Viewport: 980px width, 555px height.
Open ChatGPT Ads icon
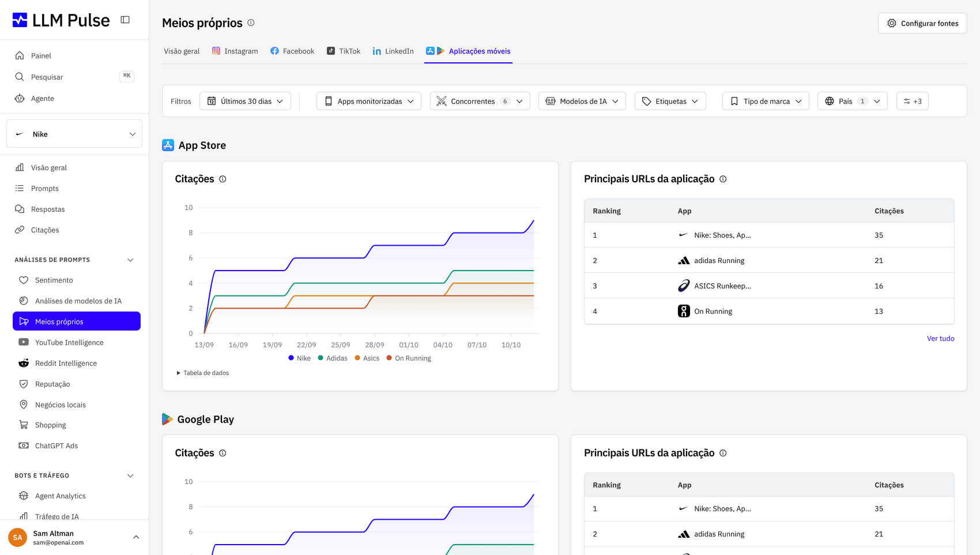click(x=24, y=445)
